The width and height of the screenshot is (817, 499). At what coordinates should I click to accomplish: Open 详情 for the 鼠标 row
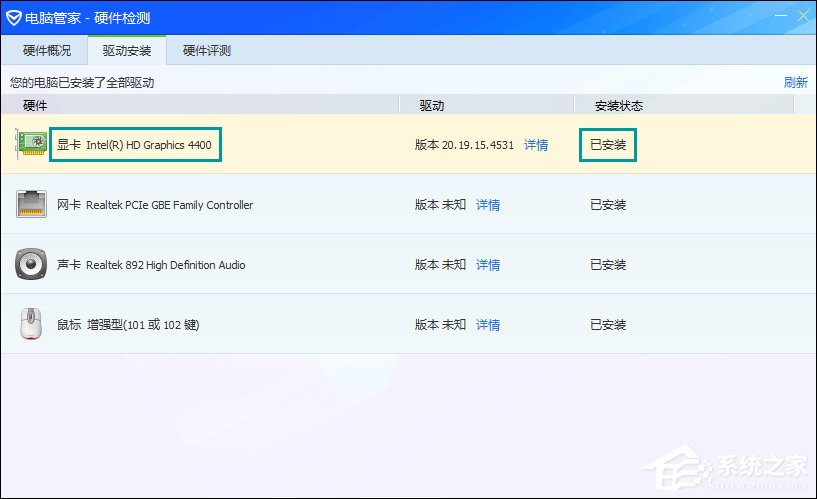[x=488, y=325]
